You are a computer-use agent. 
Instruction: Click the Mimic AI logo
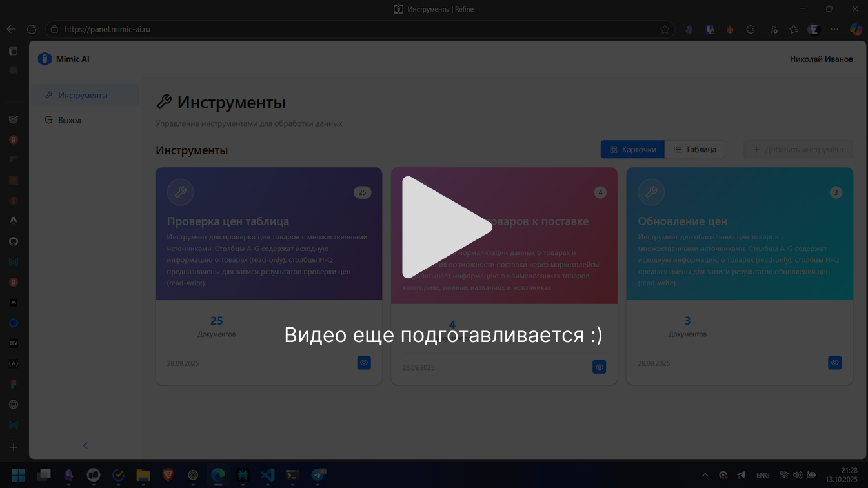point(45,58)
